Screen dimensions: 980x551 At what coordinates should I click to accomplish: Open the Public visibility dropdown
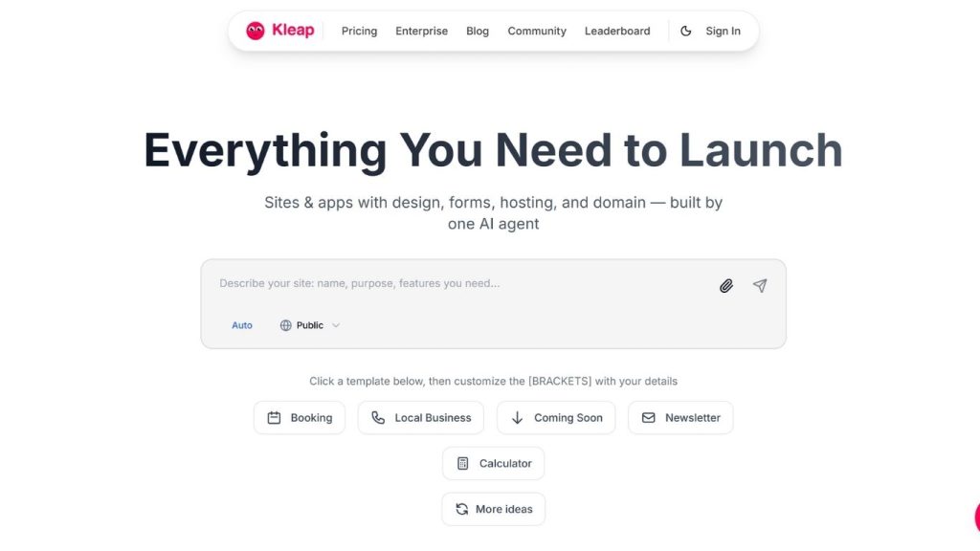coord(309,325)
